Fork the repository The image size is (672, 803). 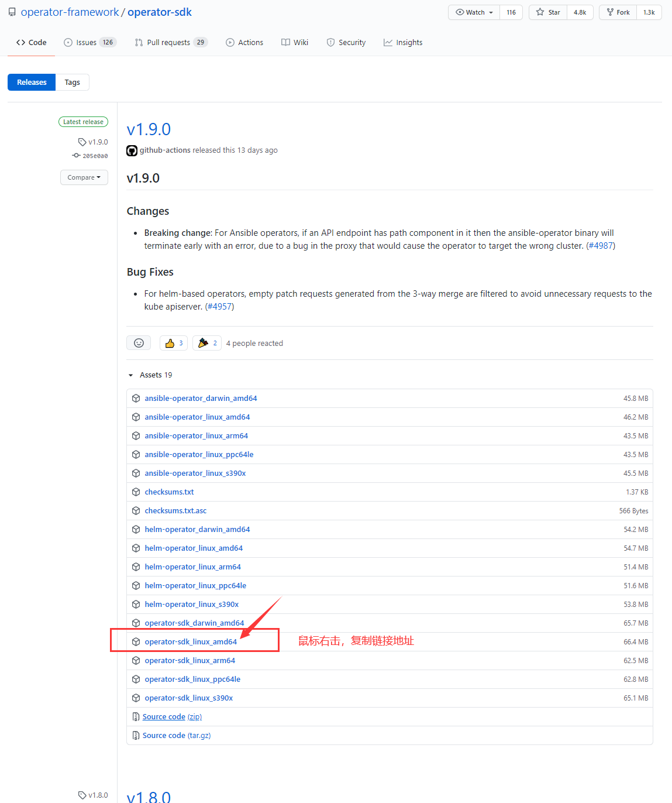(x=618, y=12)
